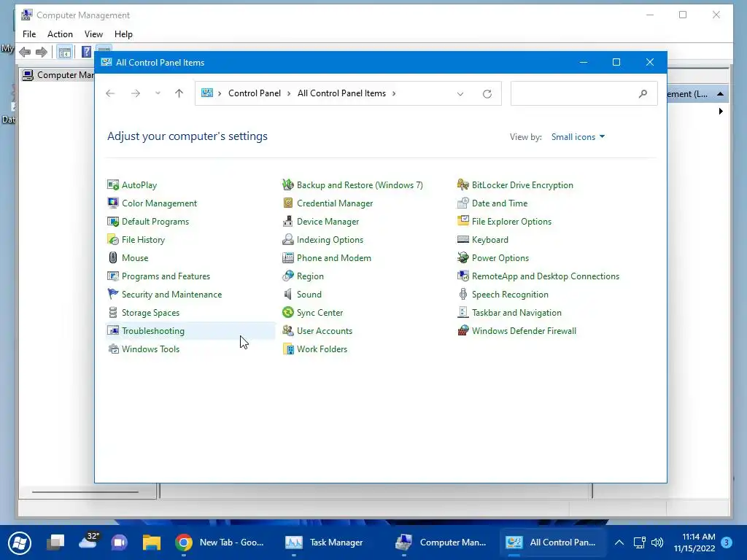
Task: Open the View by Small icons dropdown
Action: pyautogui.click(x=578, y=137)
